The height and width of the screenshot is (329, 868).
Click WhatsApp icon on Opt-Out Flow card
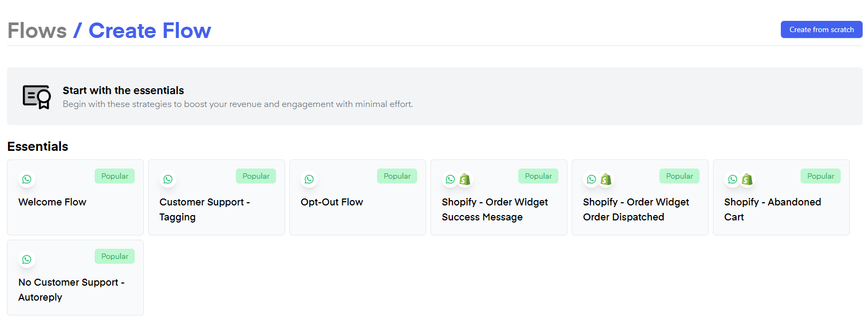click(309, 179)
